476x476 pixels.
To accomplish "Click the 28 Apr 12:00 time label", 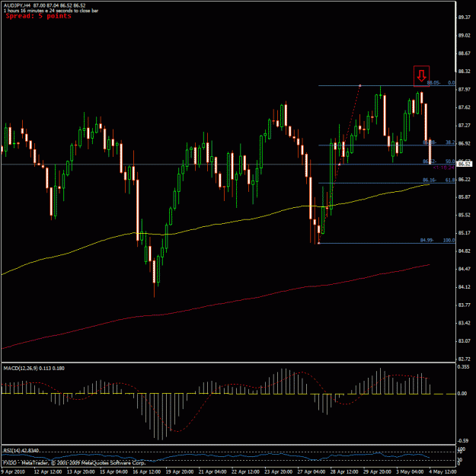I will click(x=344, y=471).
